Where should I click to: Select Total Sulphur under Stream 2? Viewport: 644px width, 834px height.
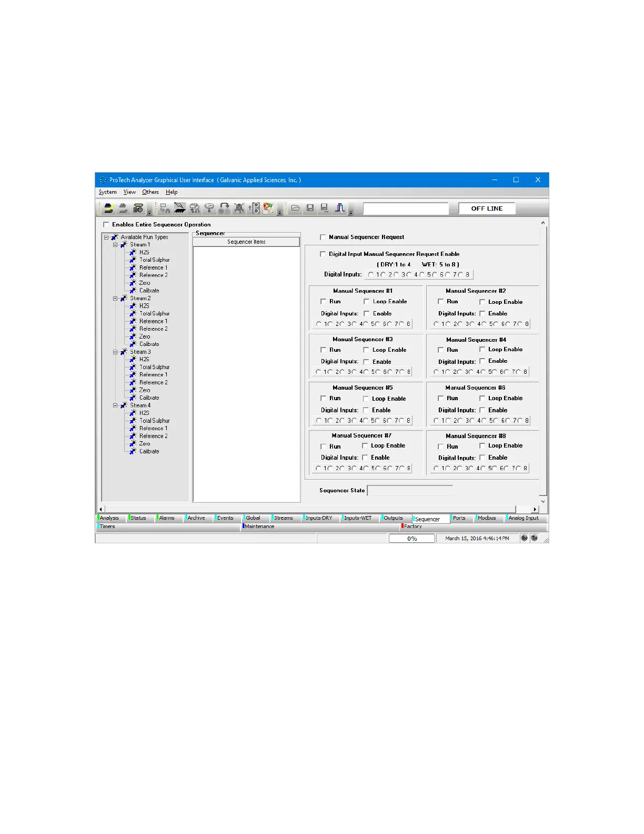click(x=154, y=314)
